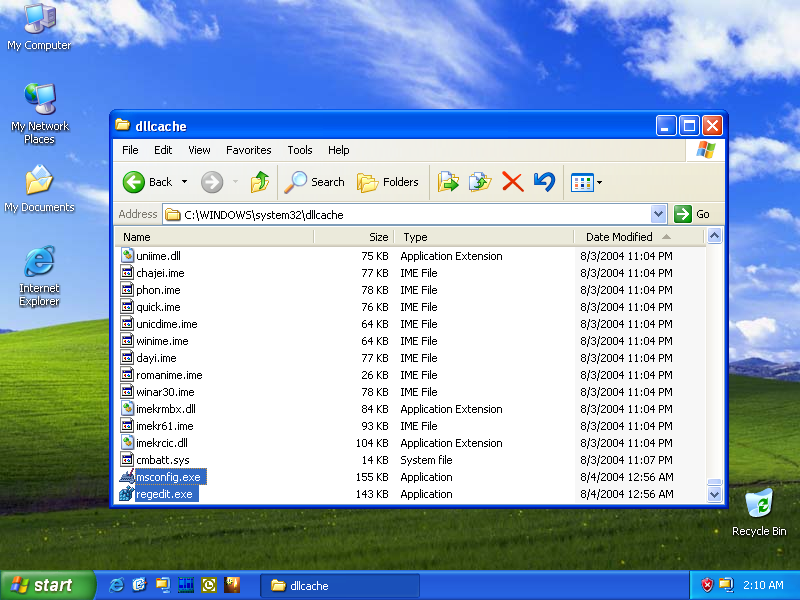Select the Recycle Bin desktop icon

pyautogui.click(x=759, y=512)
